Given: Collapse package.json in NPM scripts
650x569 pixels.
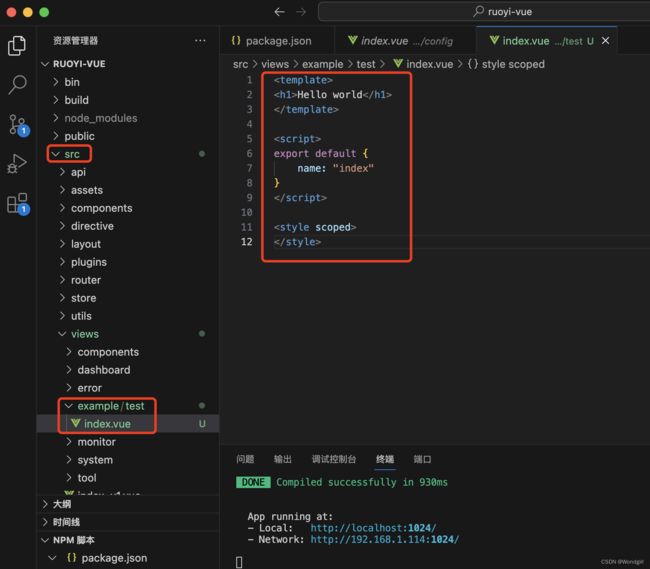Looking at the screenshot, I should point(128,558).
